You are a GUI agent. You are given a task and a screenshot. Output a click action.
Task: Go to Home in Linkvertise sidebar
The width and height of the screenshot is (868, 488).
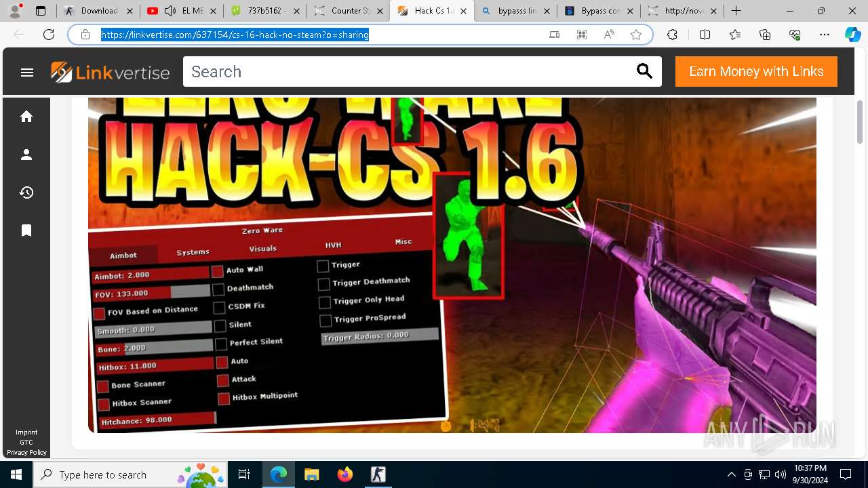[26, 117]
